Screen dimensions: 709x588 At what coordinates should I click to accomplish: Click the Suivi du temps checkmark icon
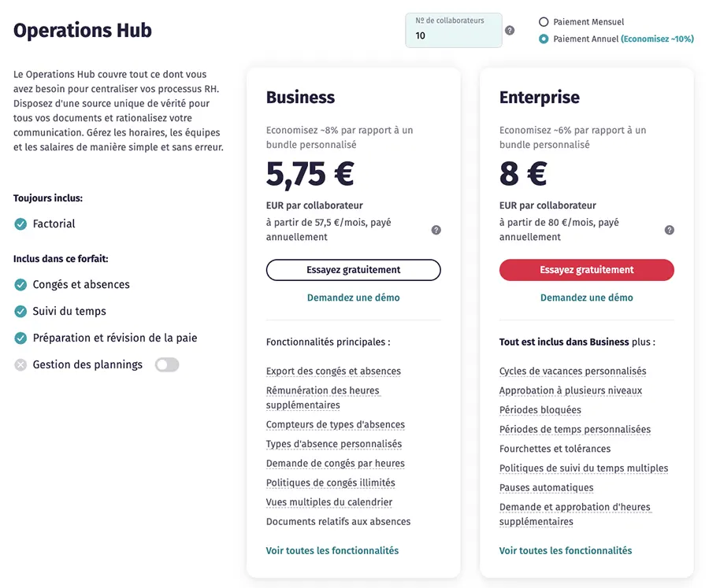click(20, 312)
